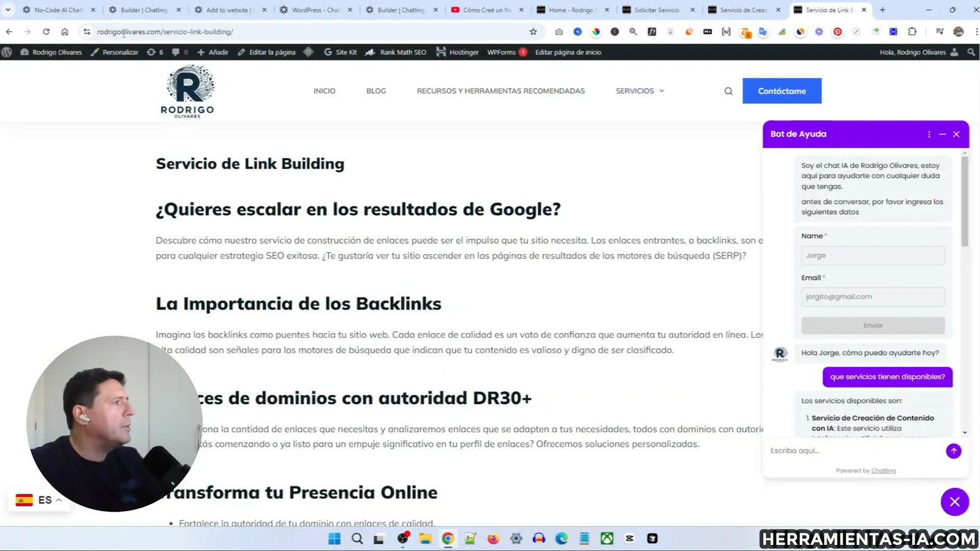Click the Contáctame button
The width and height of the screenshot is (980, 551).
(782, 91)
